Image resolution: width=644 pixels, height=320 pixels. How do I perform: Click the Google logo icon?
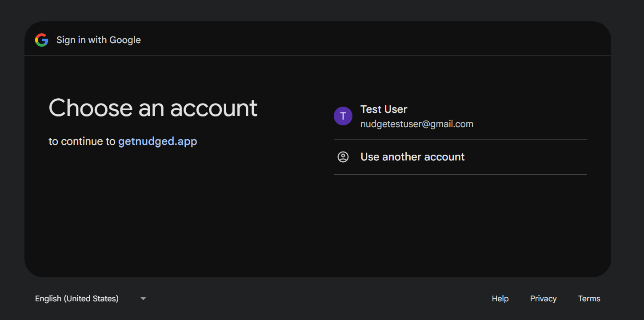[41, 40]
